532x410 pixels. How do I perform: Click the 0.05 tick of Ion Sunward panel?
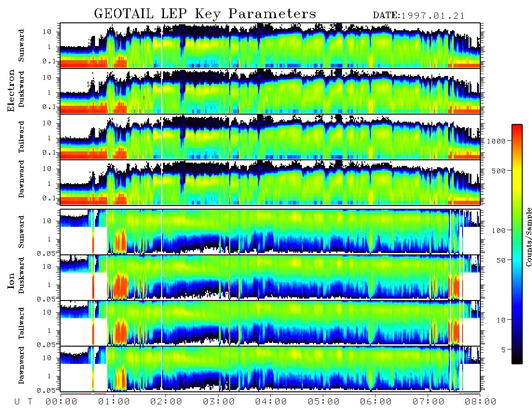(46, 253)
